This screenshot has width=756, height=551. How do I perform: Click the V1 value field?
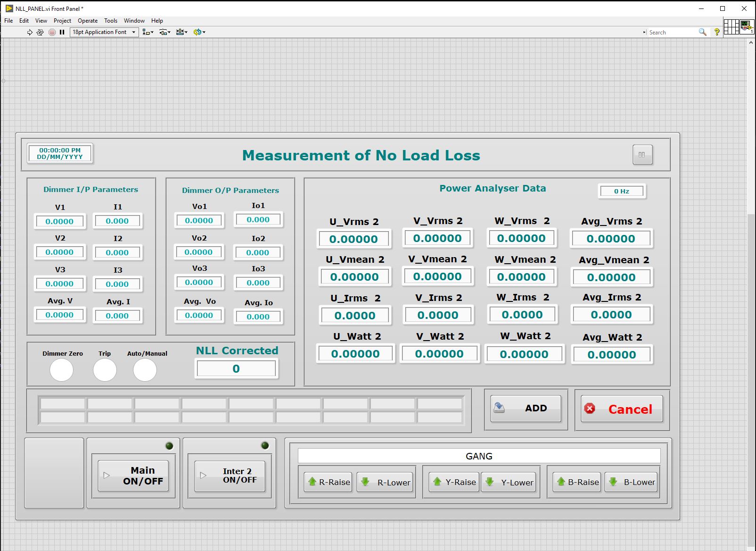pyautogui.click(x=59, y=221)
